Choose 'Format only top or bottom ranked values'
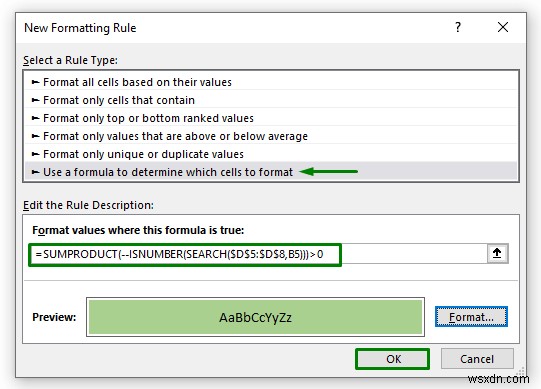This screenshot has height=389, width=541. point(271,118)
